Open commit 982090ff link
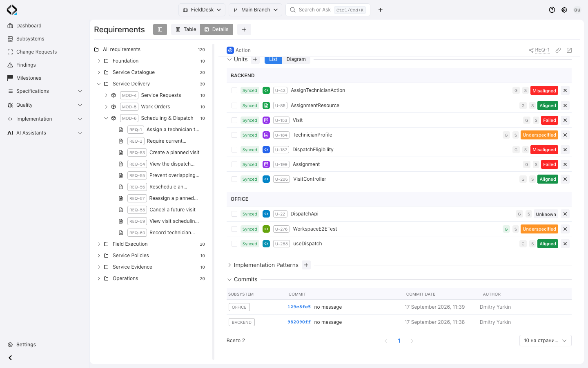This screenshot has width=588, height=368. tap(299, 322)
